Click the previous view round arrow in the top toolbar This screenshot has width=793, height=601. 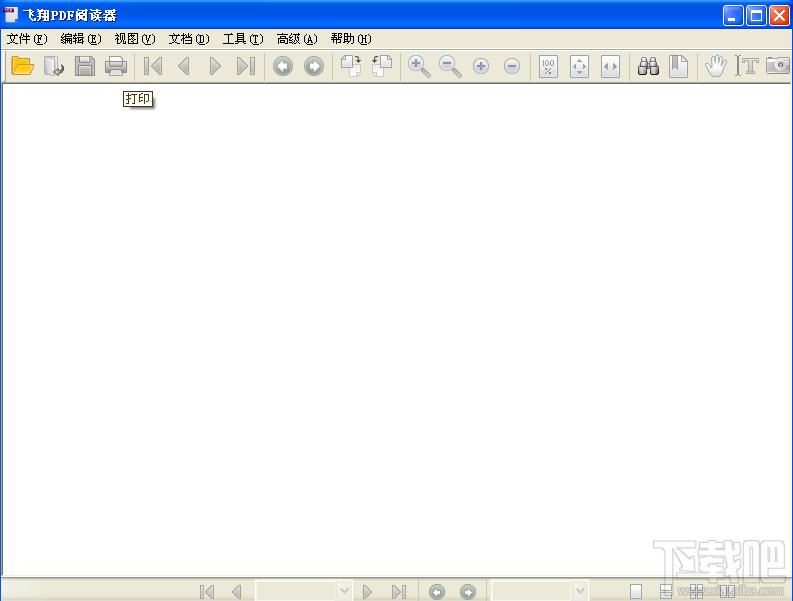(283, 66)
